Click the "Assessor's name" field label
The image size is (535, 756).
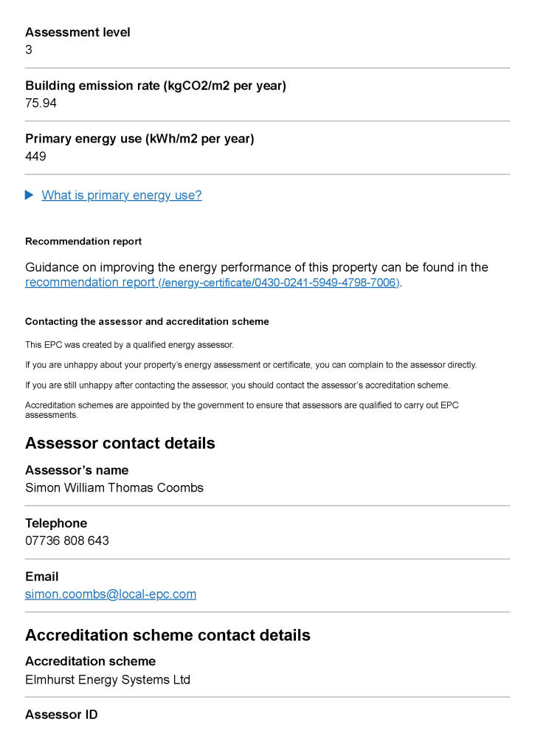point(77,470)
